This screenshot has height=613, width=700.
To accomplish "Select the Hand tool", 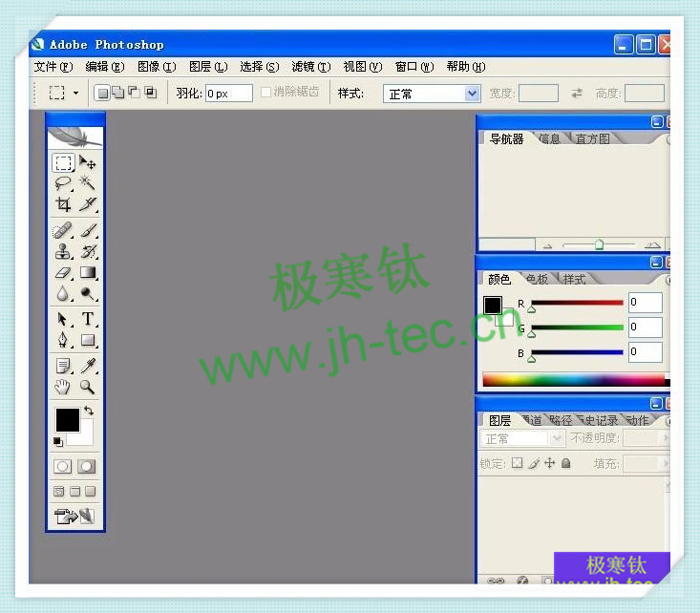I will click(63, 387).
